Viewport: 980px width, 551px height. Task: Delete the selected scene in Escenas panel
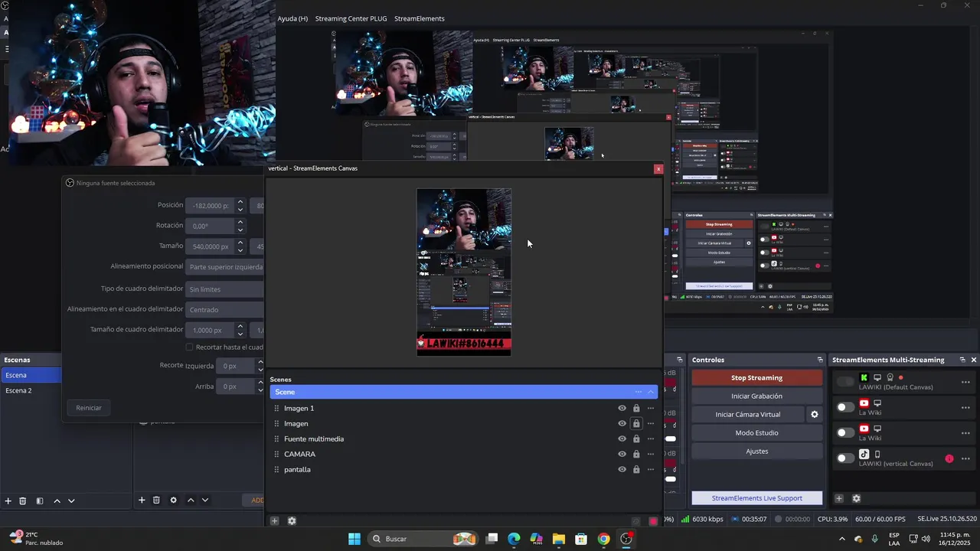tap(23, 500)
